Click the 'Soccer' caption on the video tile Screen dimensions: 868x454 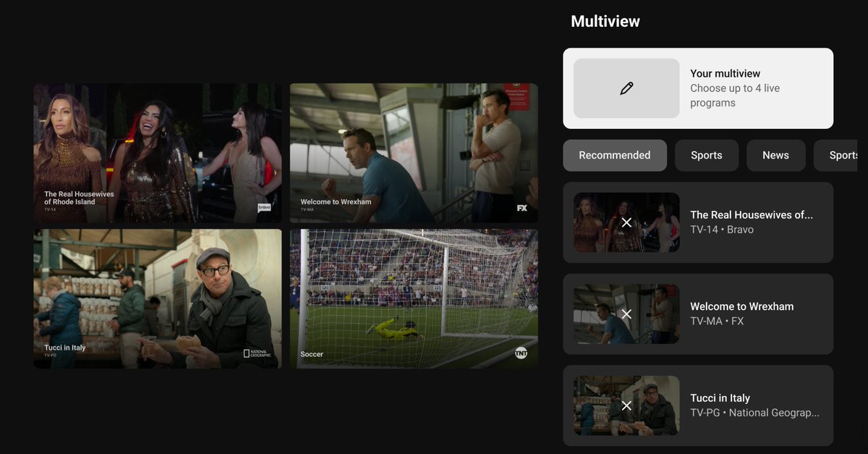tap(312, 354)
